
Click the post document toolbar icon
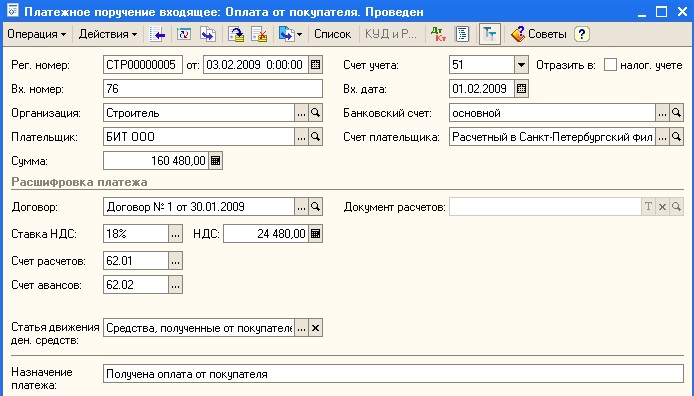click(x=236, y=34)
